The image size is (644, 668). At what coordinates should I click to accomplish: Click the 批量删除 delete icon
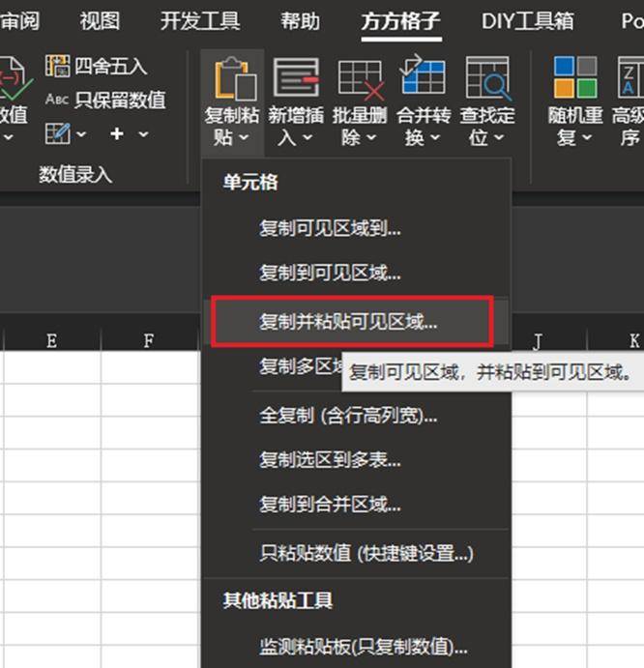[x=360, y=79]
